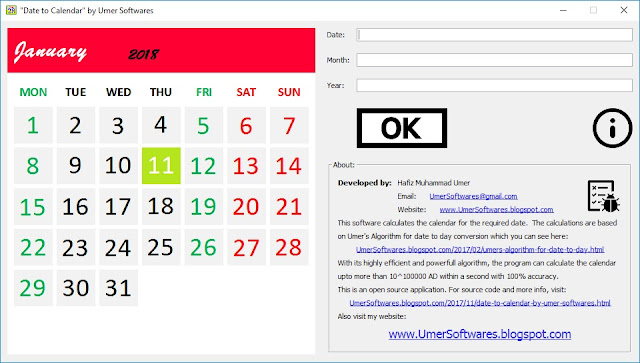Select day 7 in the calendar
Image resolution: width=640 pixels, height=363 pixels.
(289, 125)
